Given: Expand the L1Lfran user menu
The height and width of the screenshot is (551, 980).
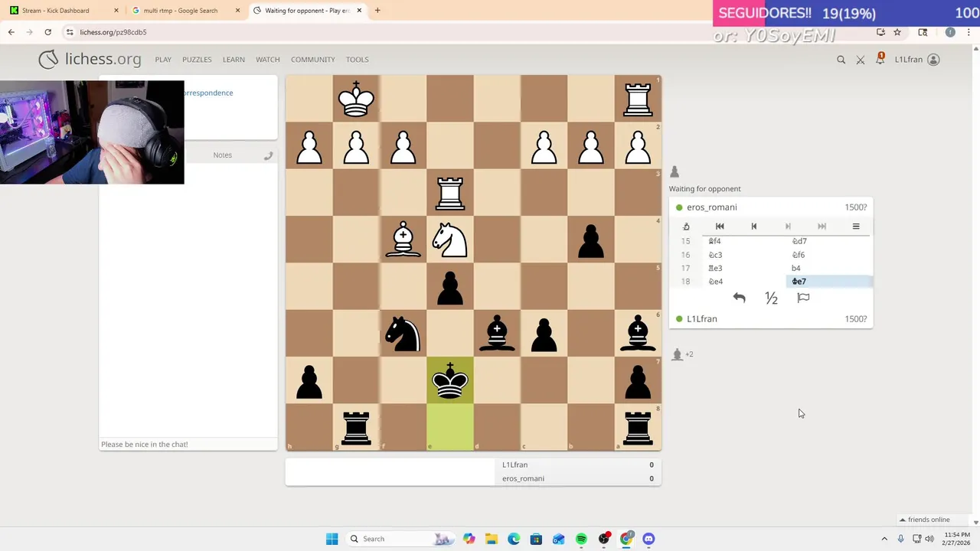Looking at the screenshot, I should click(x=916, y=60).
